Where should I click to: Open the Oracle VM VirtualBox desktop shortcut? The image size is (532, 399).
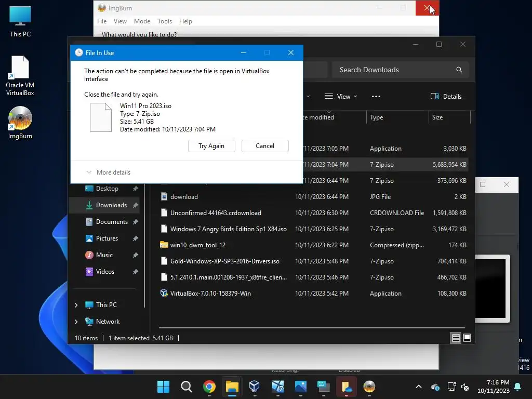(20, 76)
